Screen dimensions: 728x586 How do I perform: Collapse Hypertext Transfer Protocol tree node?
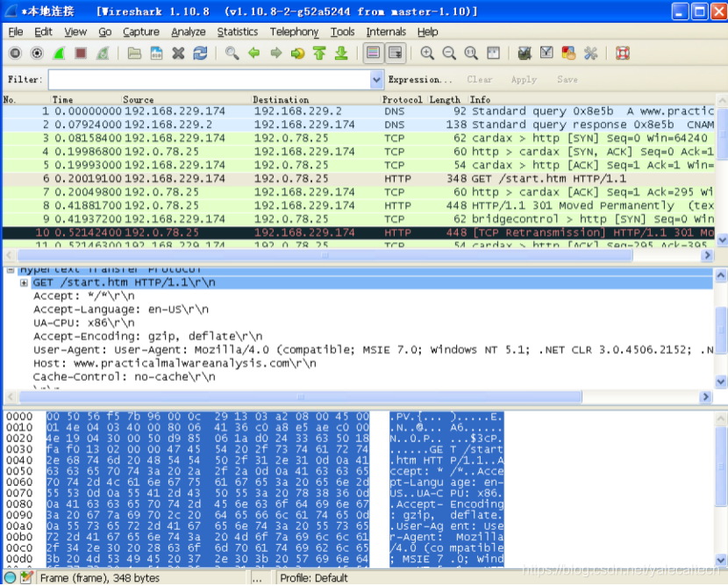[11, 270]
